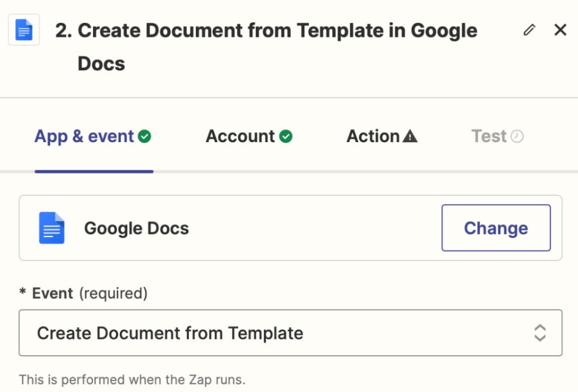Click 'This is performed when the Zap runs.'
The image size is (578, 392).
click(x=132, y=380)
